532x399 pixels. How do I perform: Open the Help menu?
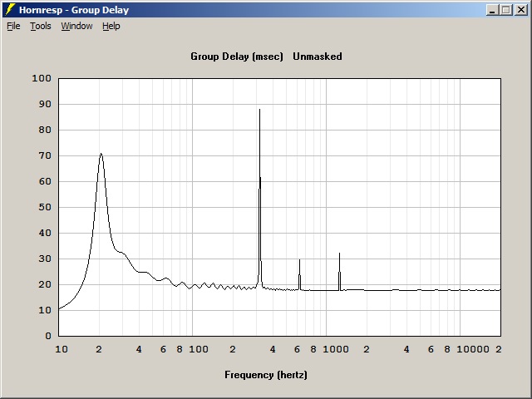[x=111, y=26]
